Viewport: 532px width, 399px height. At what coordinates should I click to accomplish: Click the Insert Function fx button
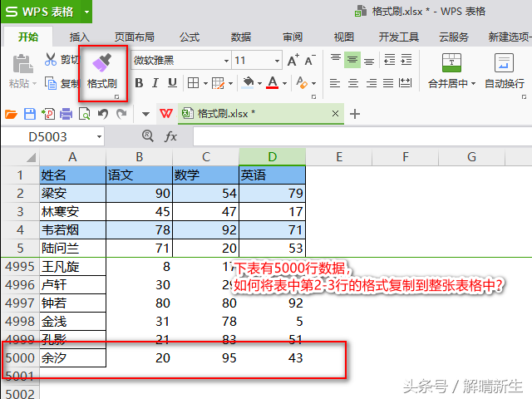(x=170, y=136)
